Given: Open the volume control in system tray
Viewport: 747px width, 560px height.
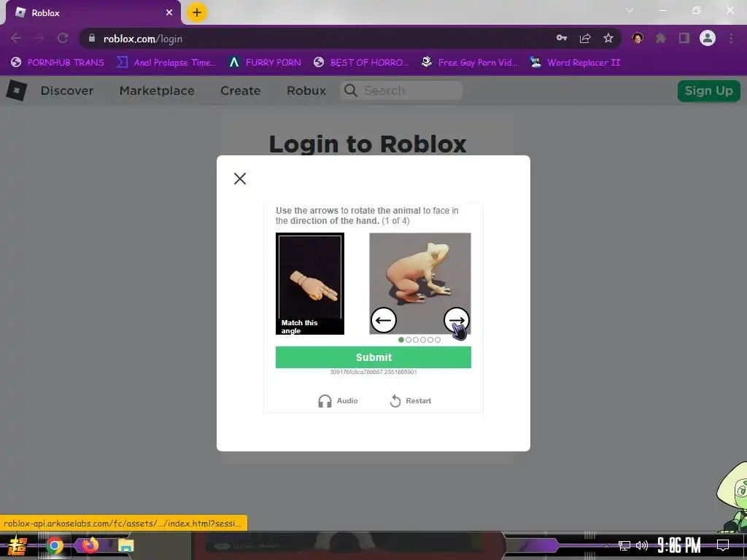Looking at the screenshot, I should (x=642, y=545).
